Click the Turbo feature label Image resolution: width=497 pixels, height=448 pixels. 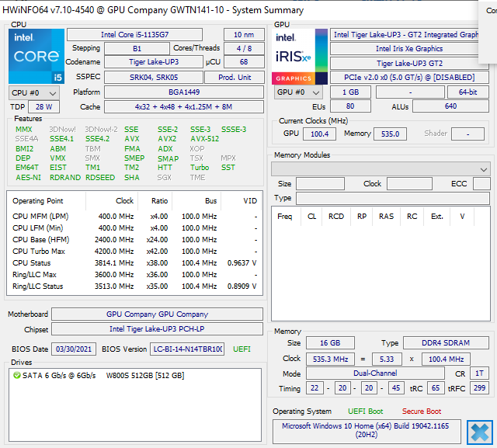200,167
